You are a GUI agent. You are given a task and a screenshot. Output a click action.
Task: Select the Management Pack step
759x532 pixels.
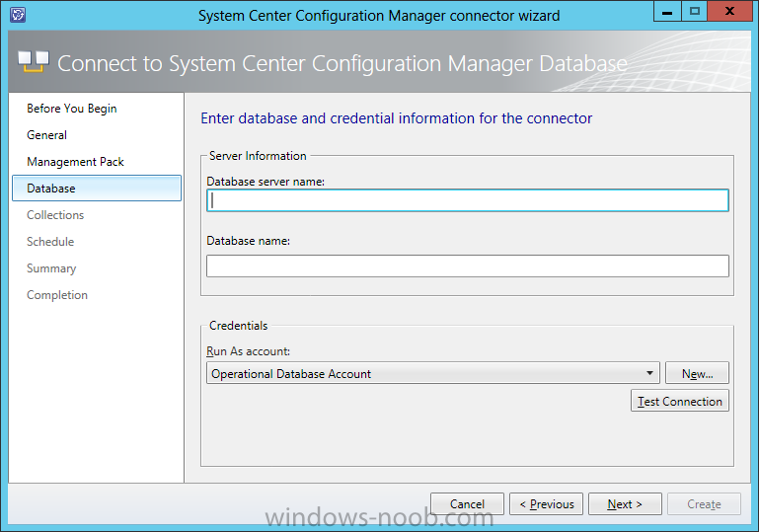(x=76, y=162)
